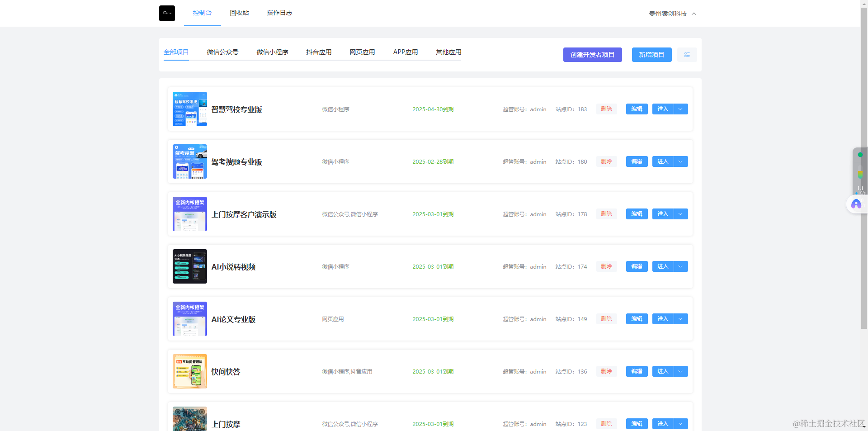The image size is (868, 431).
Task: Enter the 上门按摩客户演示版 project
Action: point(663,214)
